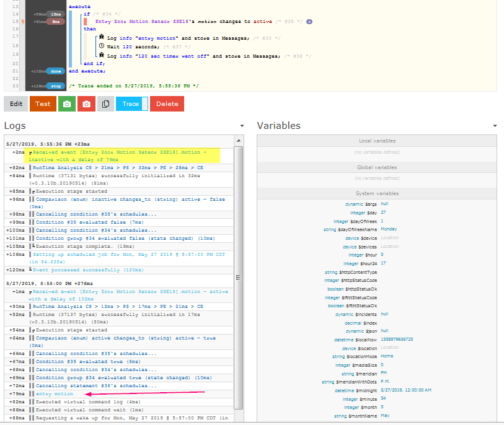Click the Logs panel scrollbar thumb
This screenshot has width=504, height=425.
[239, 278]
